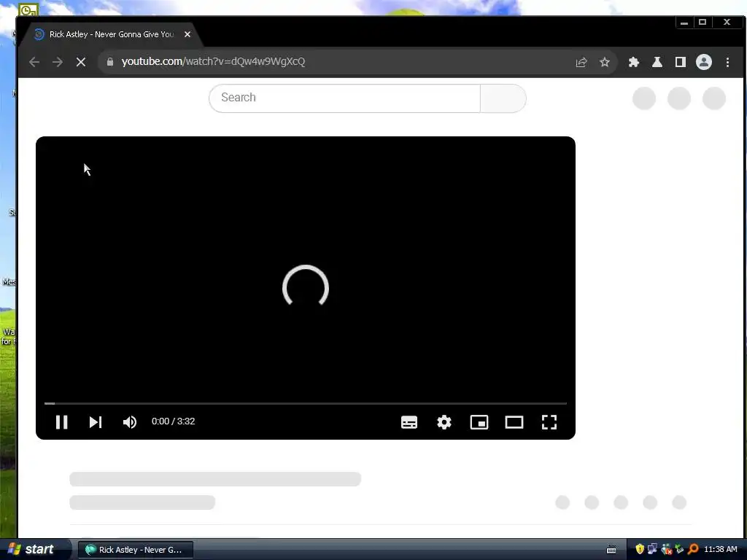This screenshot has width=747, height=560.
Task: Open the Extensions puzzle-piece menu
Action: click(634, 62)
